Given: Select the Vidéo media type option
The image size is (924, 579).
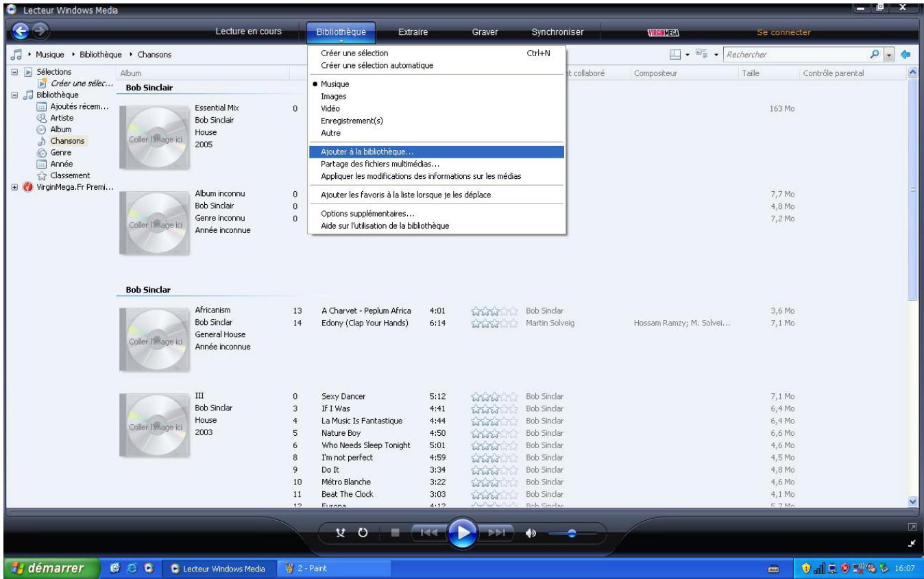Looking at the screenshot, I should [437, 109].
